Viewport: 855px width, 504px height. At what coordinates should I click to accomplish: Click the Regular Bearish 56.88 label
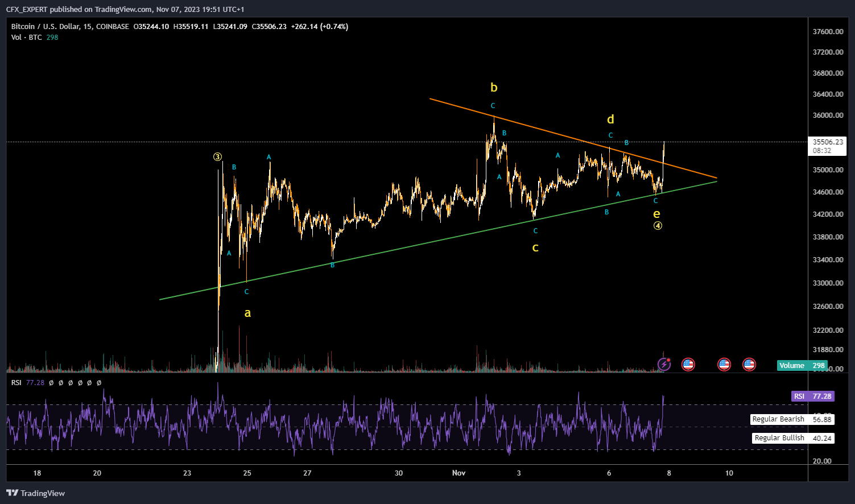[792, 419]
